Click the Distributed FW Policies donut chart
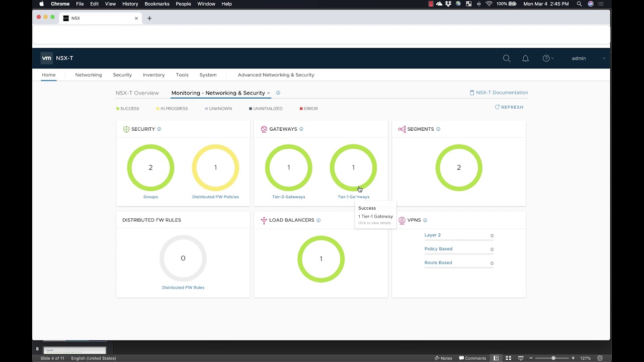The image size is (644, 362). tap(215, 168)
